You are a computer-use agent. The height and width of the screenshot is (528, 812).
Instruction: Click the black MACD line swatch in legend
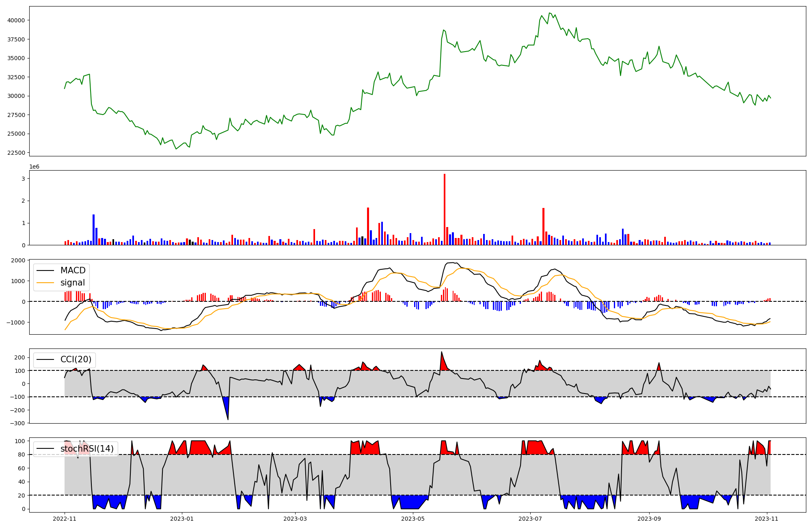coord(45,270)
